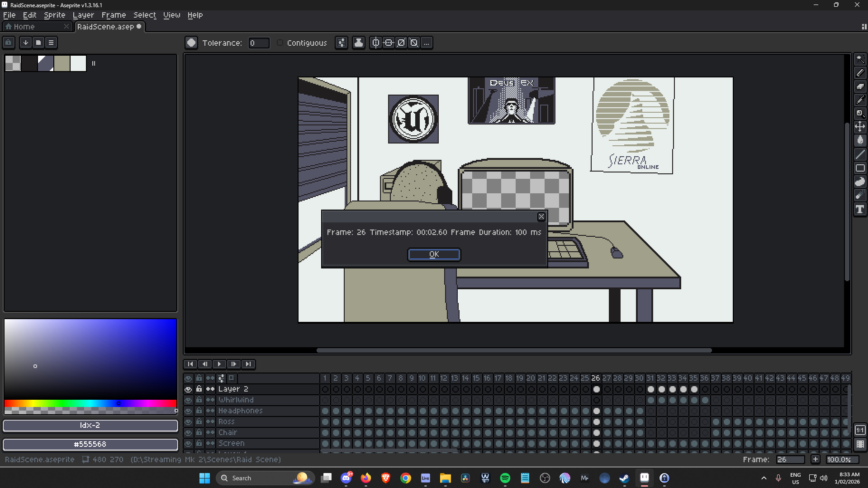Open the Sprite menu

(54, 15)
